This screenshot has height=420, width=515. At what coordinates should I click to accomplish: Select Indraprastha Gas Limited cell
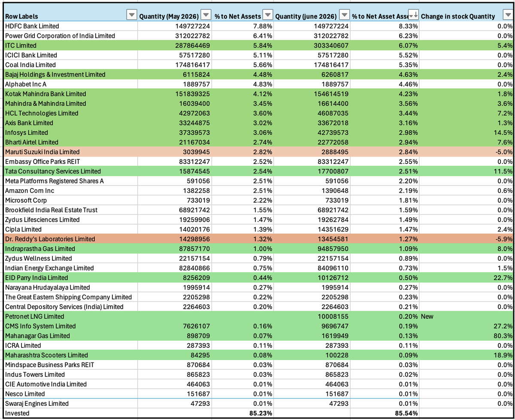(x=70, y=248)
